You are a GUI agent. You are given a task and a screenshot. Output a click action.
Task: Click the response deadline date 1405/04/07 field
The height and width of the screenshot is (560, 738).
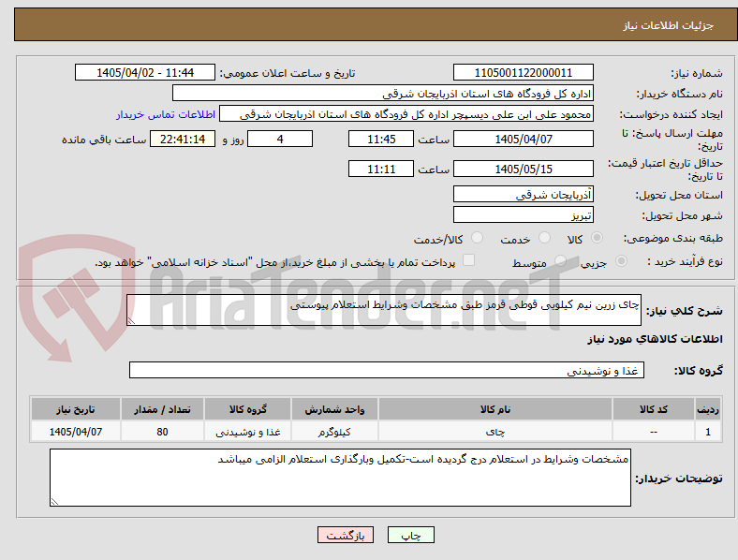point(523,139)
